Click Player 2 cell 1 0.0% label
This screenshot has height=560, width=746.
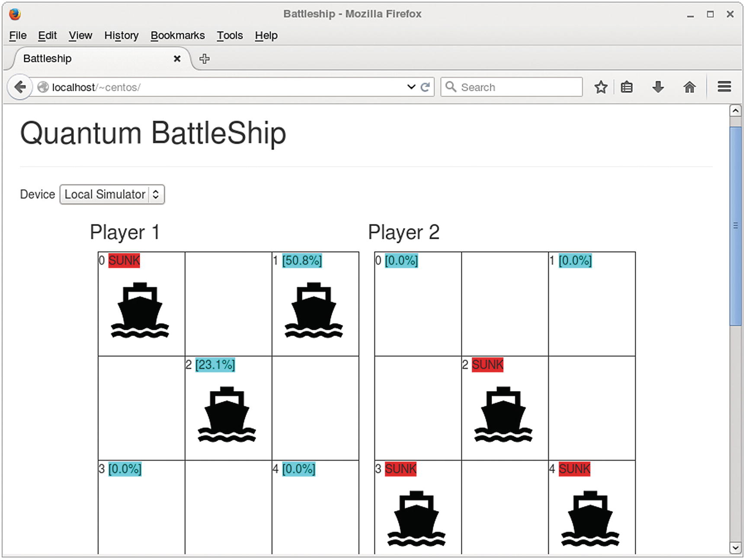tap(575, 261)
